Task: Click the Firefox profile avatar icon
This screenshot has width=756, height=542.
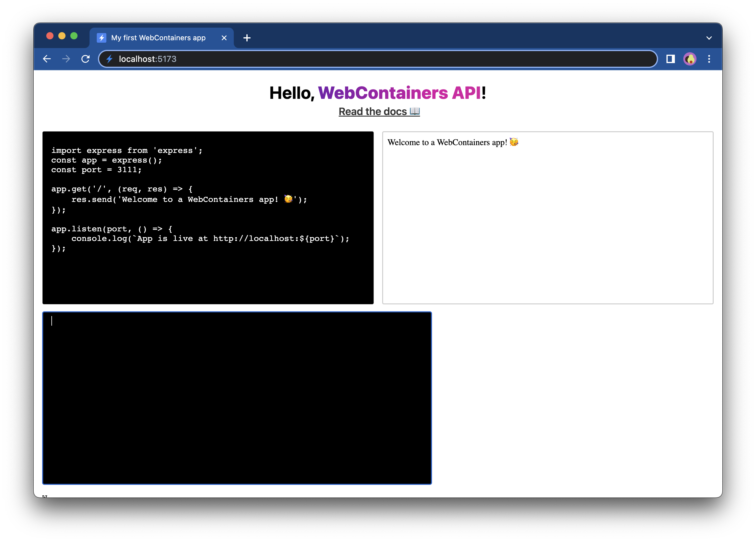Action: 689,59
